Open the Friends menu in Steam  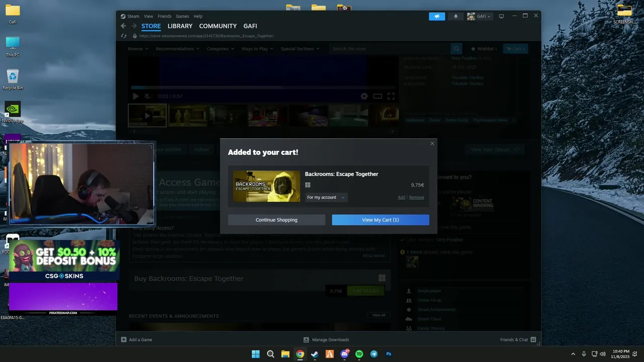(x=165, y=16)
